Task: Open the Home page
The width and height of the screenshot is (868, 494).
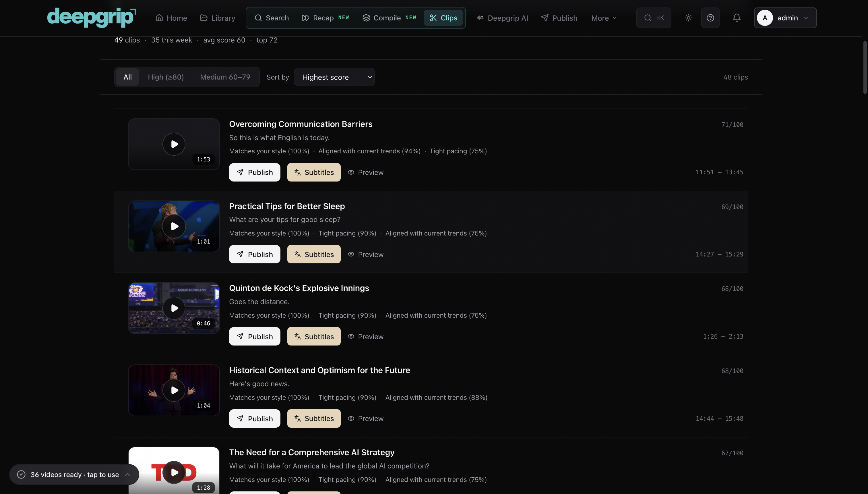Action: [171, 18]
